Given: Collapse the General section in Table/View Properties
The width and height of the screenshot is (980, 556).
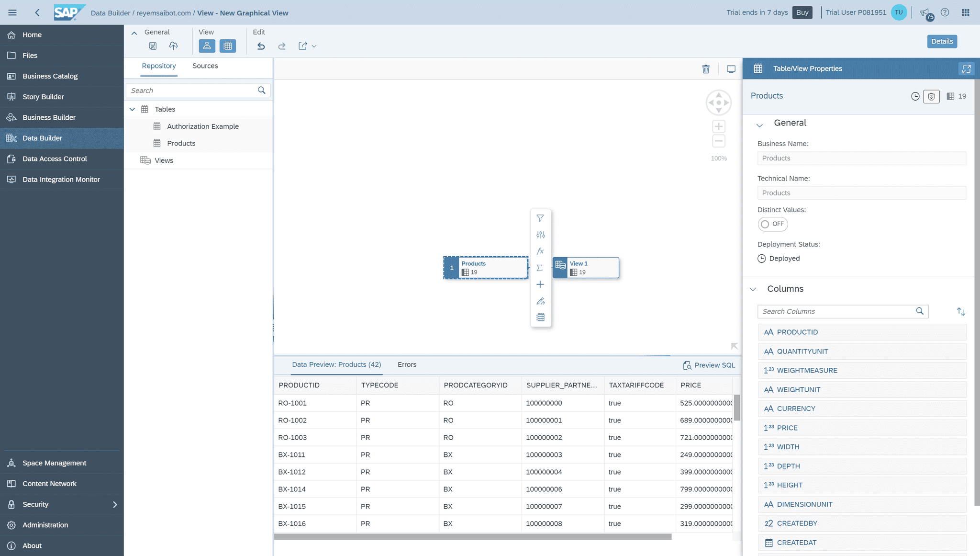Looking at the screenshot, I should pyautogui.click(x=760, y=125).
